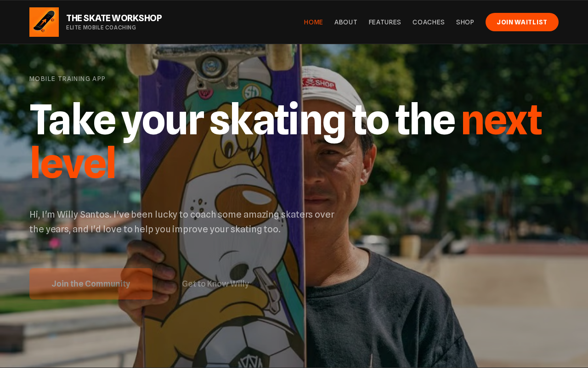
Task: Open the Get to Know Willy link
Action: [x=215, y=284]
